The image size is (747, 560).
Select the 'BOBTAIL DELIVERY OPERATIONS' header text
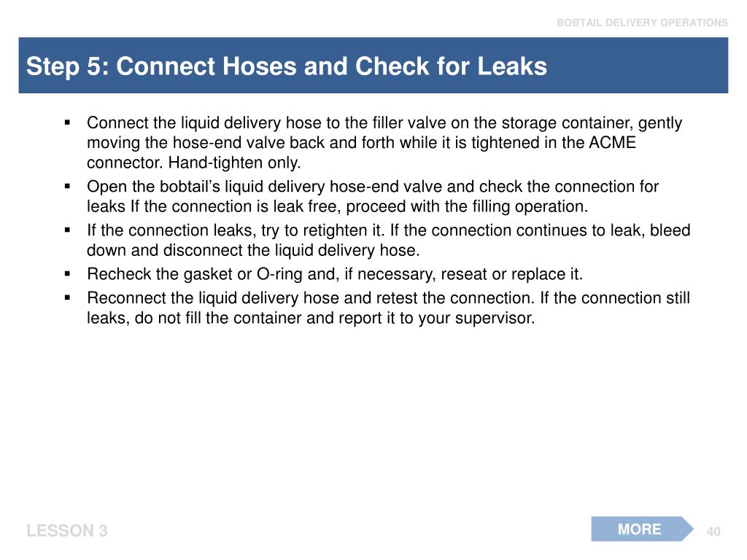642,23
